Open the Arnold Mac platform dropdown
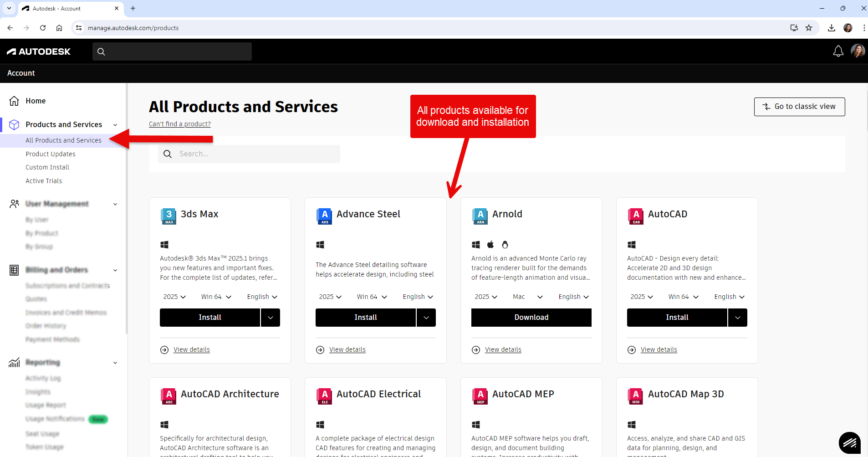The image size is (868, 457). [528, 297]
